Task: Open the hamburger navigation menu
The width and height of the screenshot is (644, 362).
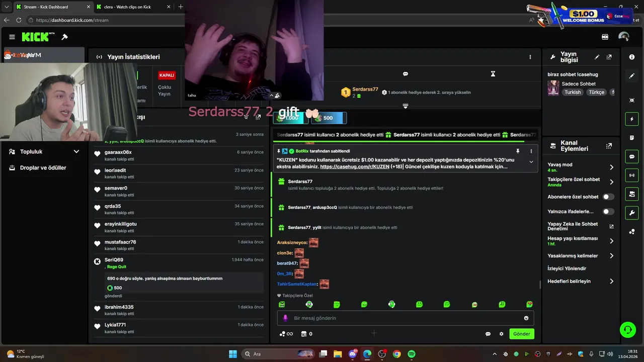Action: pos(12,37)
